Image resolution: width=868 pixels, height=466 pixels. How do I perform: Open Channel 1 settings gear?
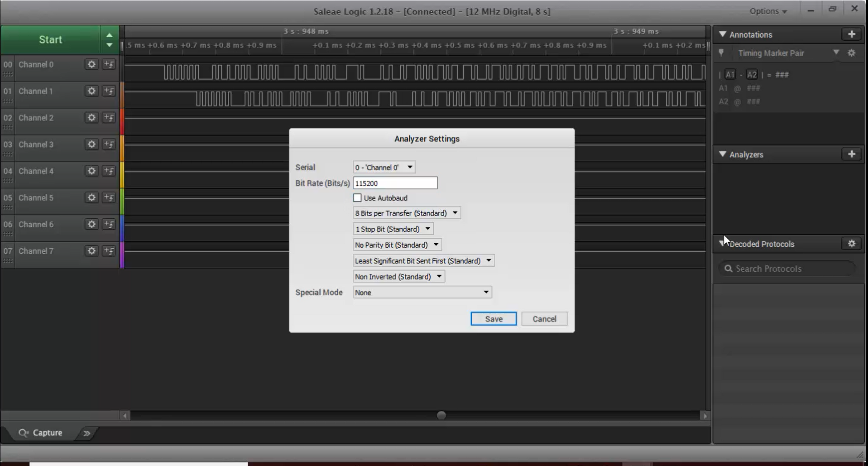(x=91, y=91)
